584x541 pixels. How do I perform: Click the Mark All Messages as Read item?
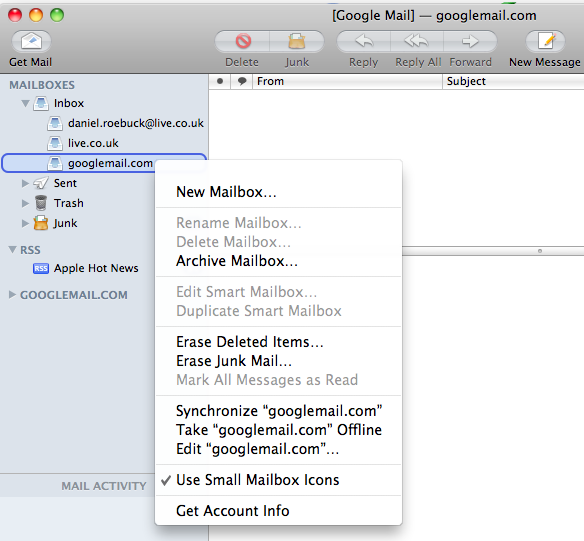tap(279, 380)
